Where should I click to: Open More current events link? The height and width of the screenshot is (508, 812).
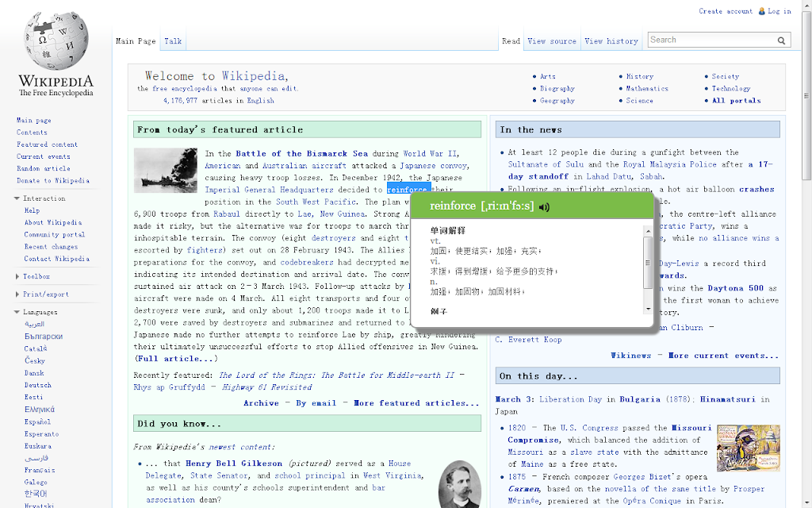pos(723,356)
